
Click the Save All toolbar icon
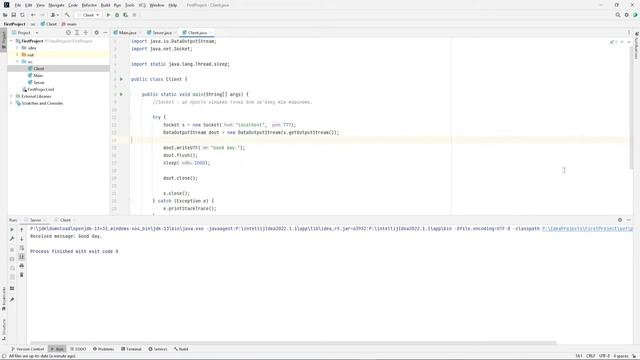point(13,15)
